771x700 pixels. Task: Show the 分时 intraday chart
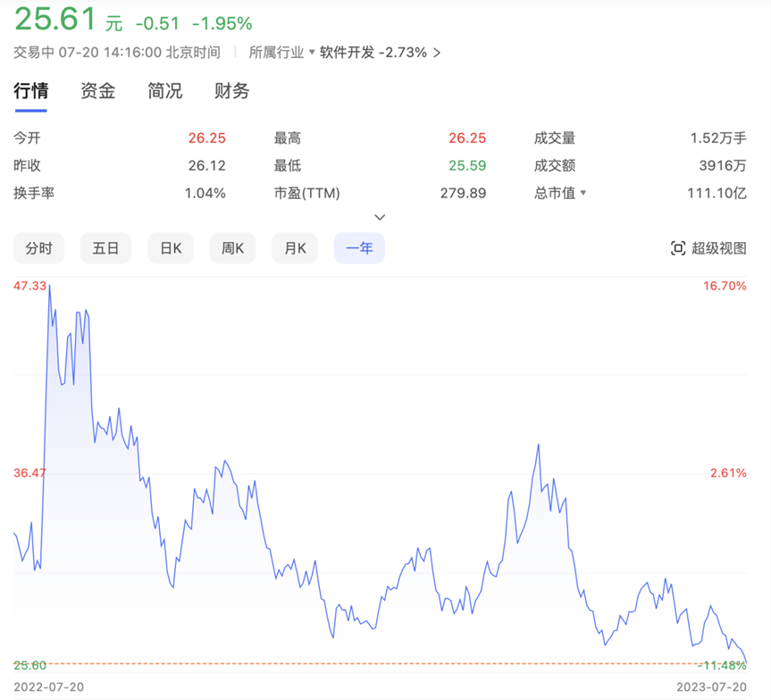[x=38, y=248]
